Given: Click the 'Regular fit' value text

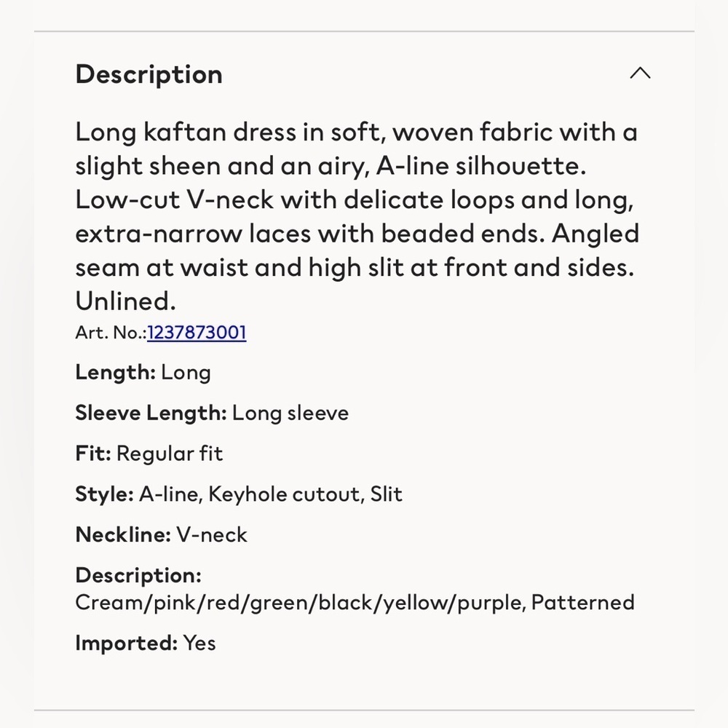Looking at the screenshot, I should [x=170, y=454].
